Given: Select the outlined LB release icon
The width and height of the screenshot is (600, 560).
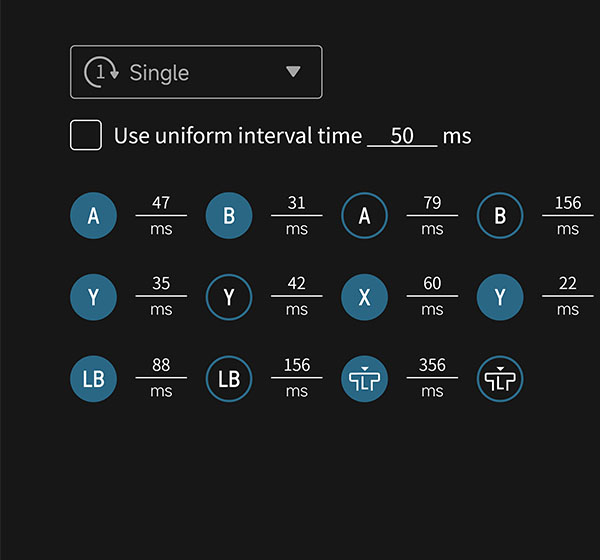Looking at the screenshot, I should coord(229,379).
